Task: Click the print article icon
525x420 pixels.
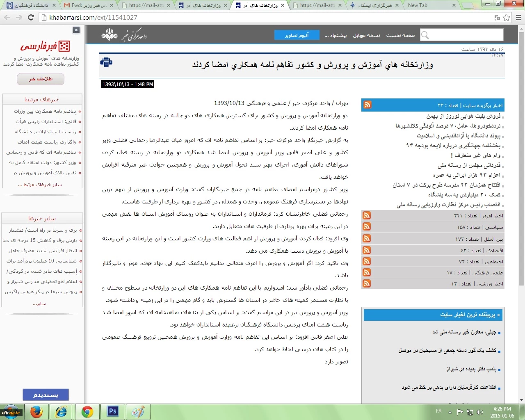Action: (106, 62)
